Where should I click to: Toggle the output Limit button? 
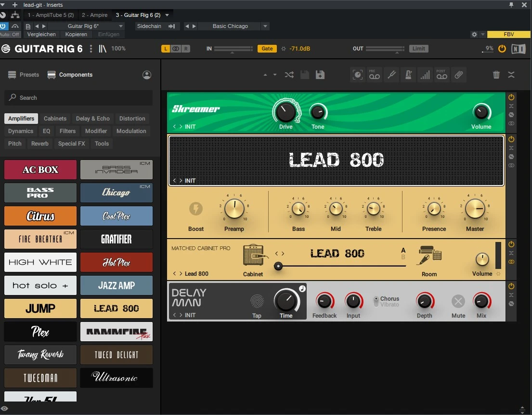419,49
